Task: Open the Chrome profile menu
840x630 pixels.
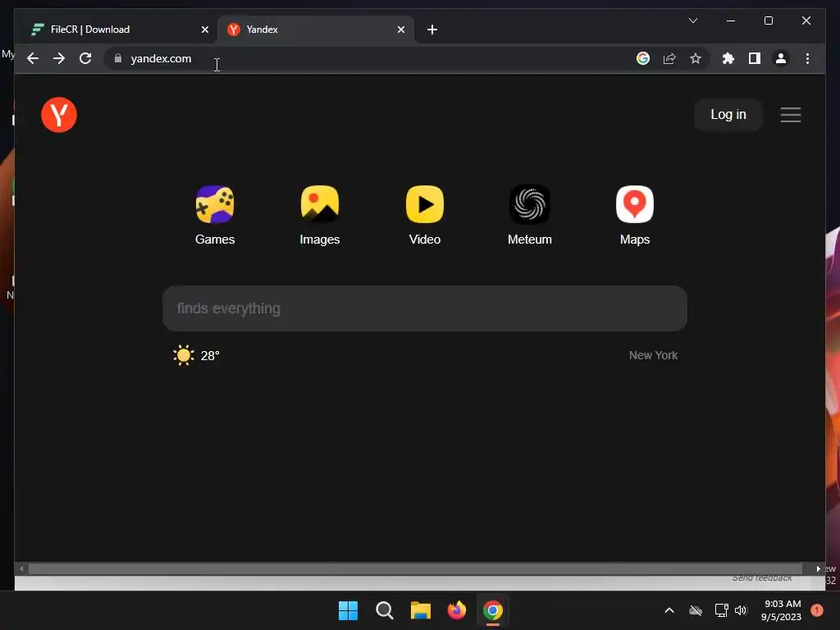Action: 781,58
